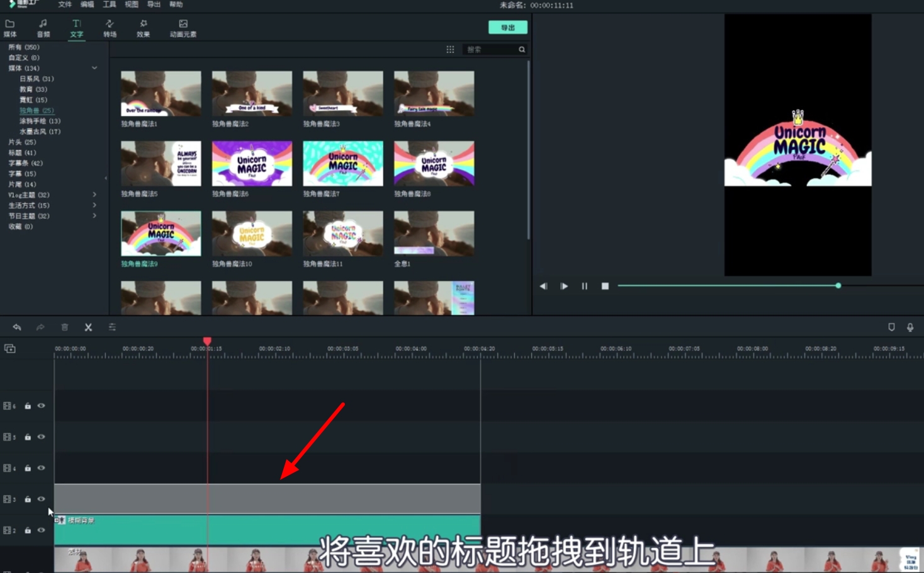Toggle the lock on track 6
This screenshot has height=573, width=924.
(x=28, y=406)
